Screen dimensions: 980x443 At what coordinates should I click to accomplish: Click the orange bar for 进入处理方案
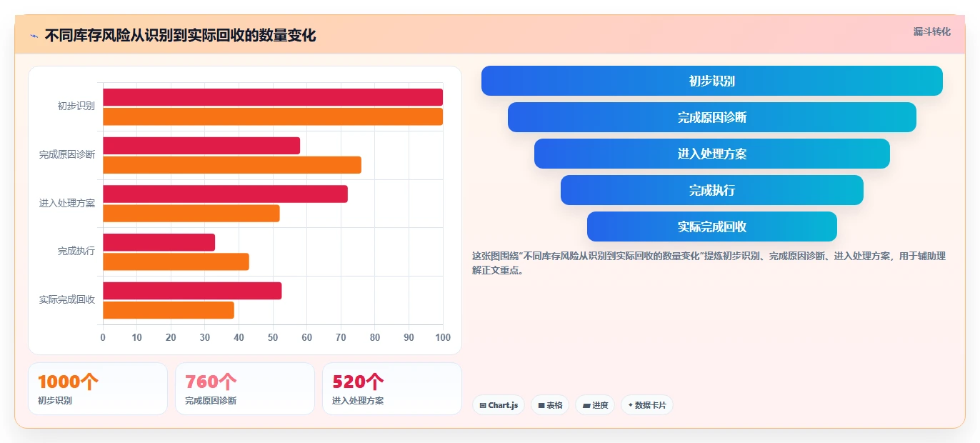click(x=191, y=213)
